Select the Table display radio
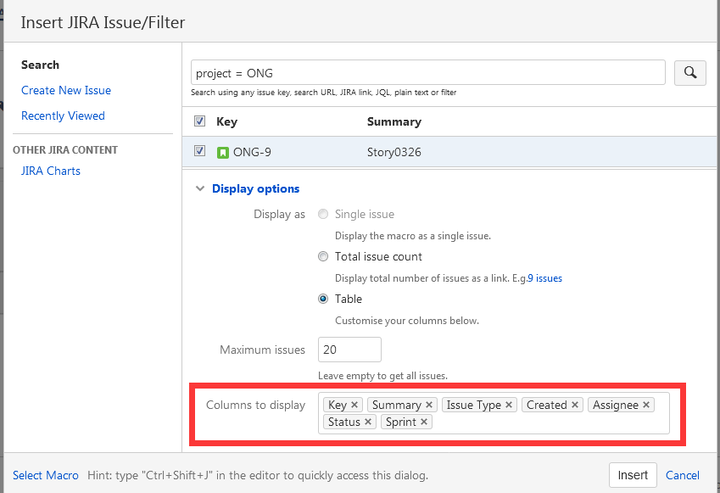Screen dimensions: 720x493 coord(323,299)
